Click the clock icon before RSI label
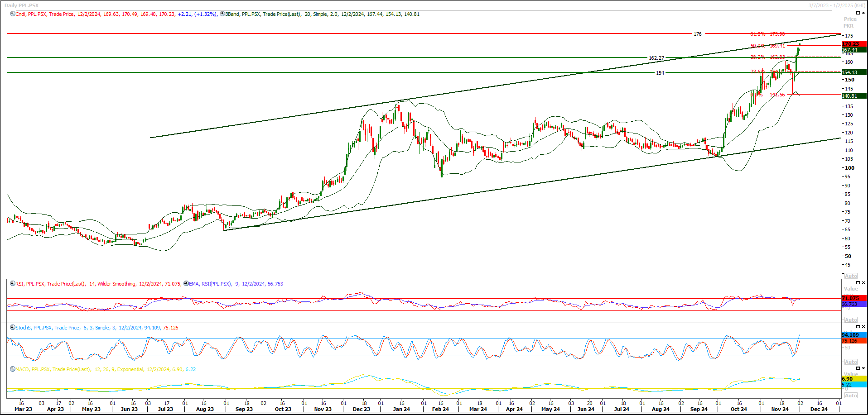 pyautogui.click(x=13, y=284)
